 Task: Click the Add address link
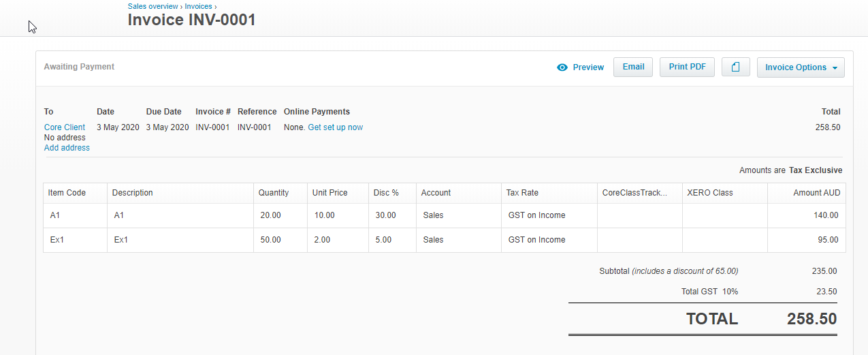click(67, 148)
